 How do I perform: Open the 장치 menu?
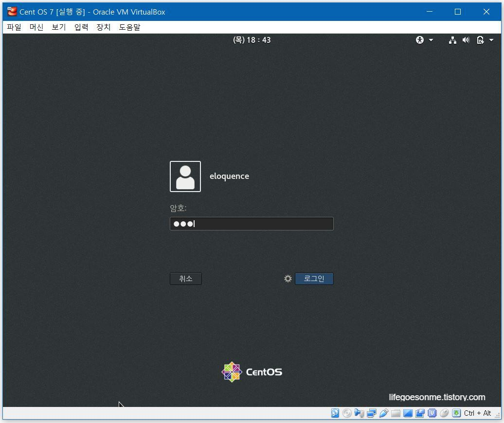point(104,27)
